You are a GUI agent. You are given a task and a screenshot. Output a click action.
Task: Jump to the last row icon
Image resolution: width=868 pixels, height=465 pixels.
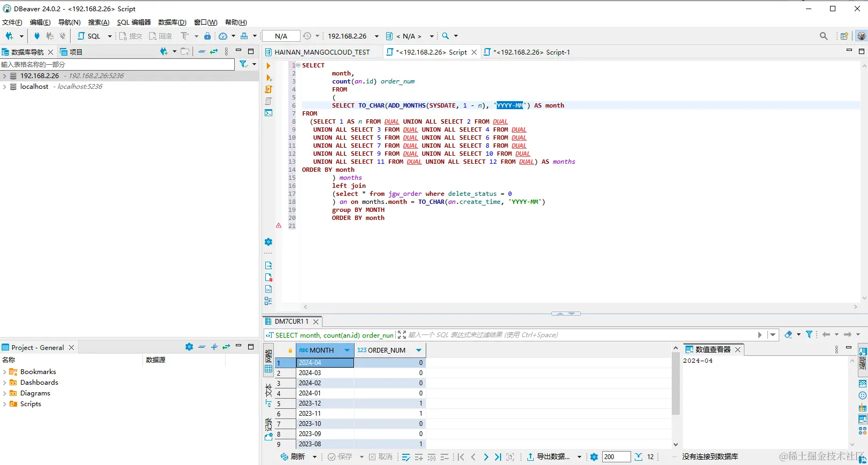point(498,456)
